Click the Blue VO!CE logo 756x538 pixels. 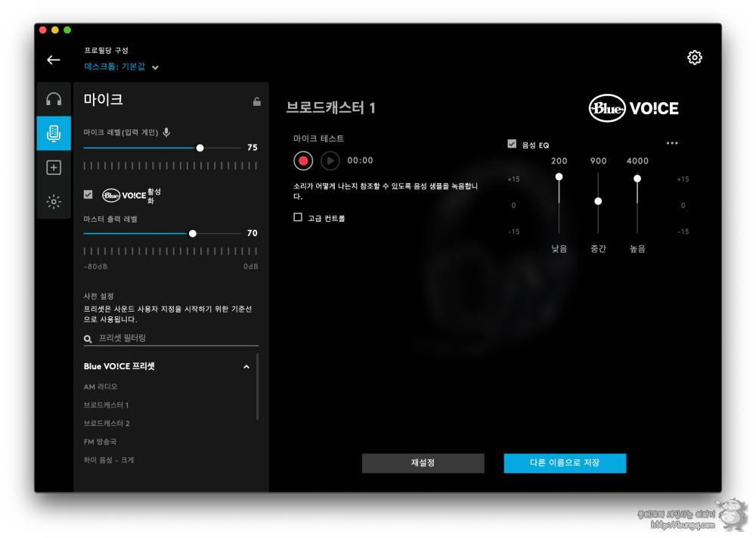[633, 108]
